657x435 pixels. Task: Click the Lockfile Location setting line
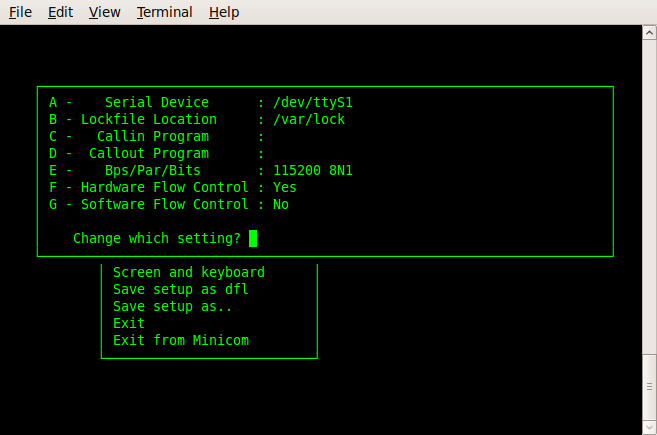[197, 119]
